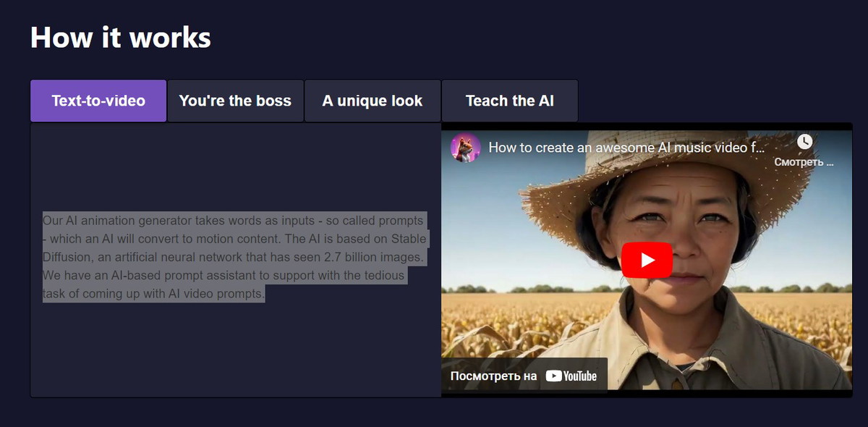This screenshot has width=868, height=427.
Task: Switch to the Teach the AI tab
Action: coord(510,101)
